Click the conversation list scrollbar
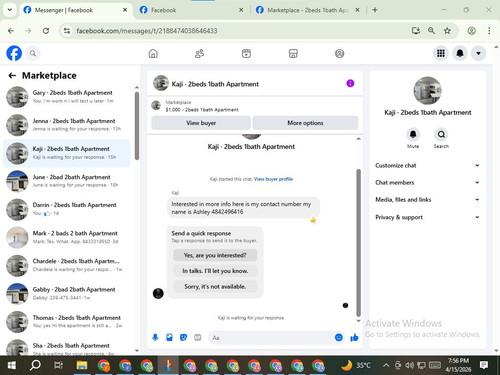Image resolution: width=500 pixels, height=375 pixels. coord(137,126)
